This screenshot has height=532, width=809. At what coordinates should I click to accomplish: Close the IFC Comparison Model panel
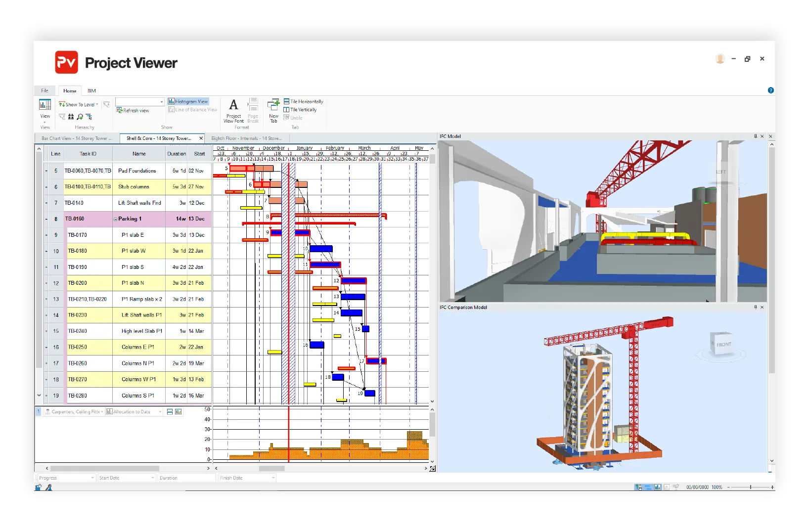point(762,307)
